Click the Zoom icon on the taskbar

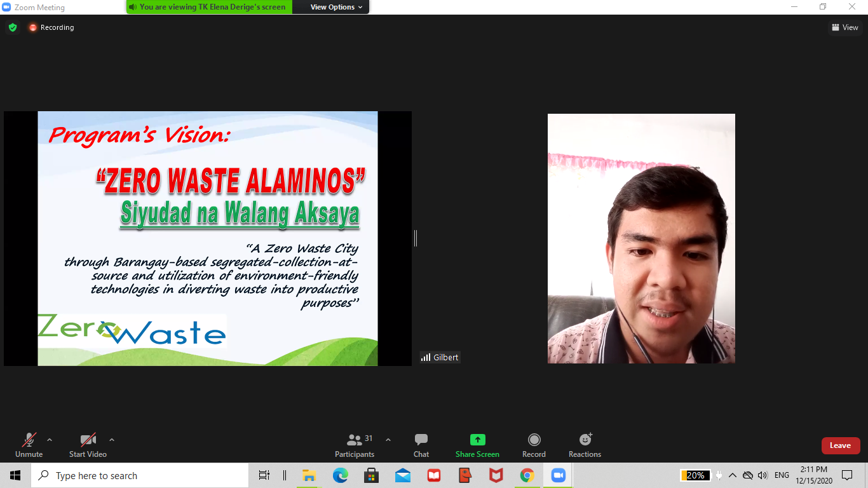pos(559,475)
